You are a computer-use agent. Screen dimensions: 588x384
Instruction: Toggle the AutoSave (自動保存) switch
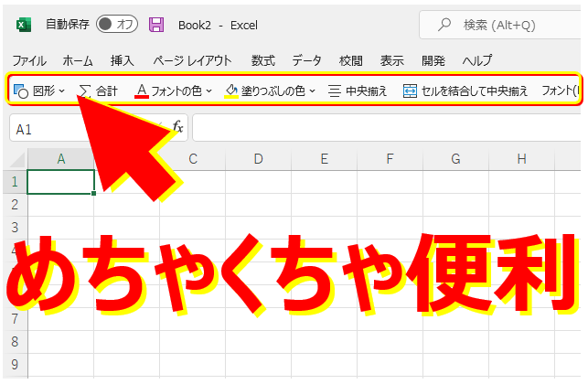click(x=116, y=25)
